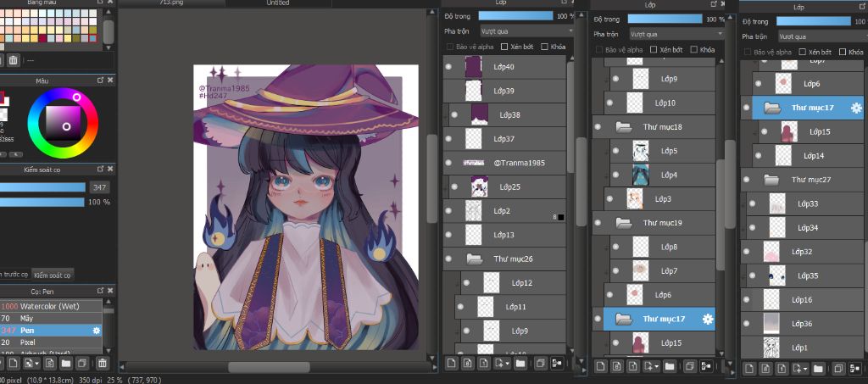Hide layer Lớp40
The image size is (868, 384).
(448, 66)
